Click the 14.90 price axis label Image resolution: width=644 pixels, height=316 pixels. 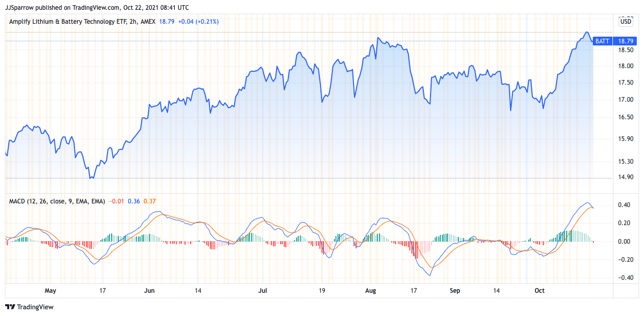click(x=626, y=177)
